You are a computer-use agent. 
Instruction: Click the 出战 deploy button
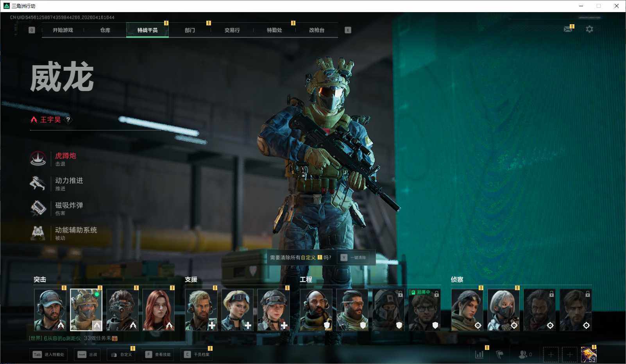point(87,355)
